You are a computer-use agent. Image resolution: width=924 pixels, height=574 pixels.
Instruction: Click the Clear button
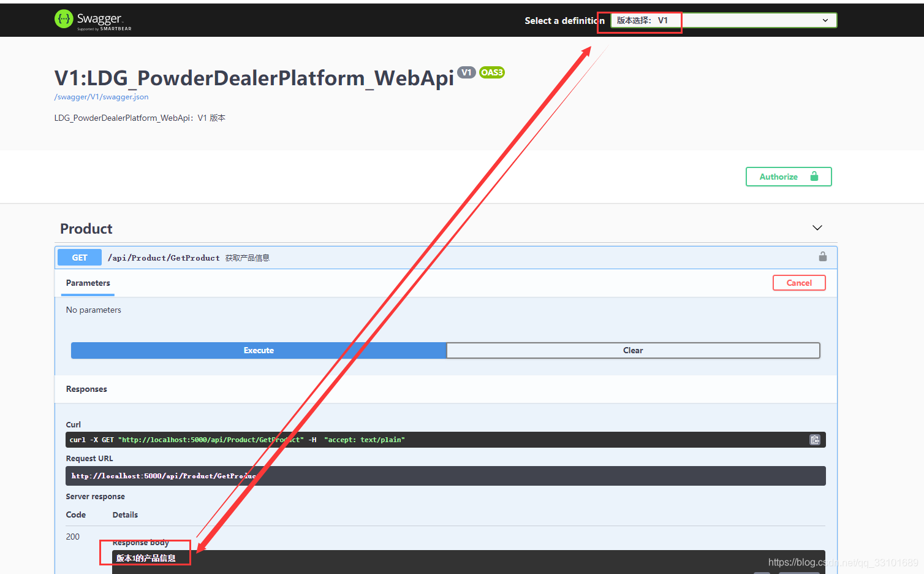[x=633, y=350]
